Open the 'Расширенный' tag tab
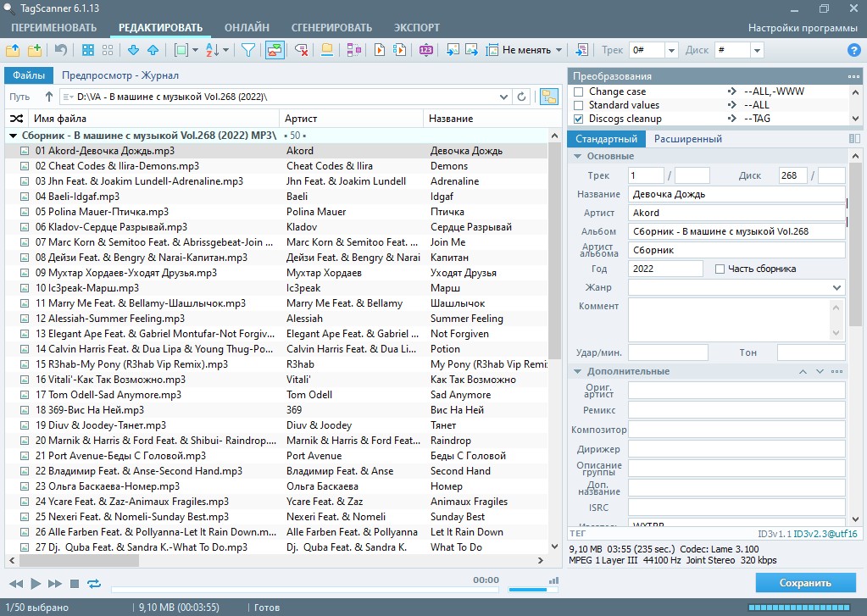This screenshot has width=867, height=616. 687,139
